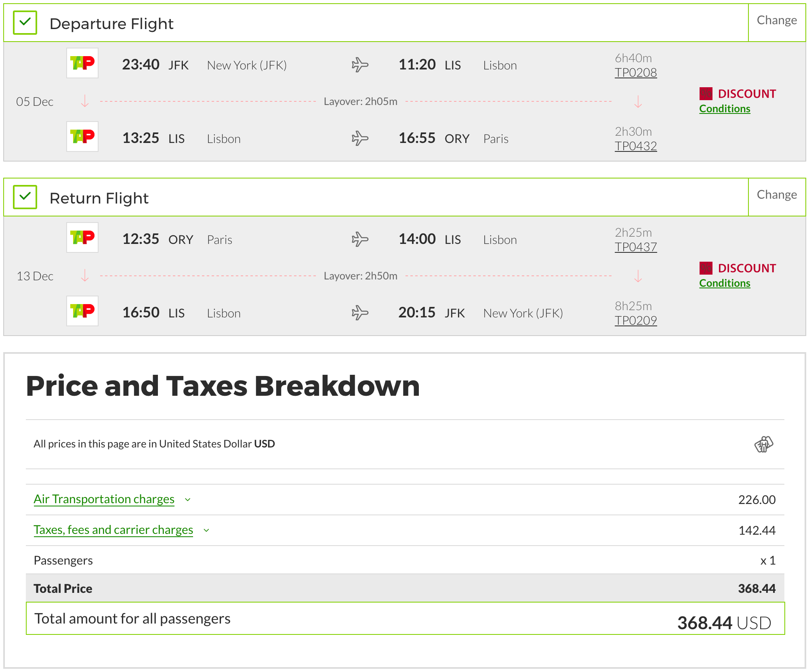Toggle the Departure Flight checkbox
This screenshot has height=672, width=807.
point(25,23)
